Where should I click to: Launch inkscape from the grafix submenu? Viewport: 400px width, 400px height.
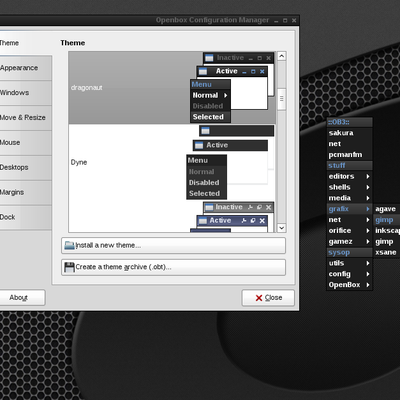pyautogui.click(x=386, y=231)
